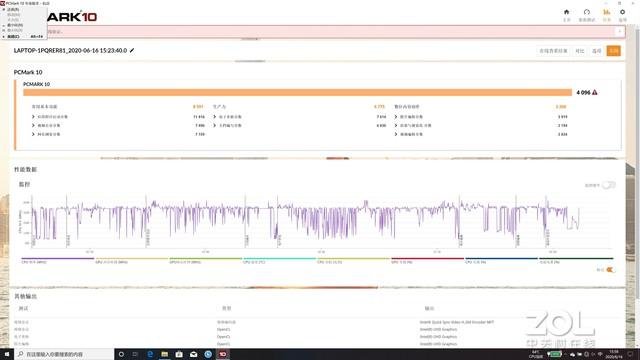
Task: Open the Options gear icon
Action: pos(622,12)
